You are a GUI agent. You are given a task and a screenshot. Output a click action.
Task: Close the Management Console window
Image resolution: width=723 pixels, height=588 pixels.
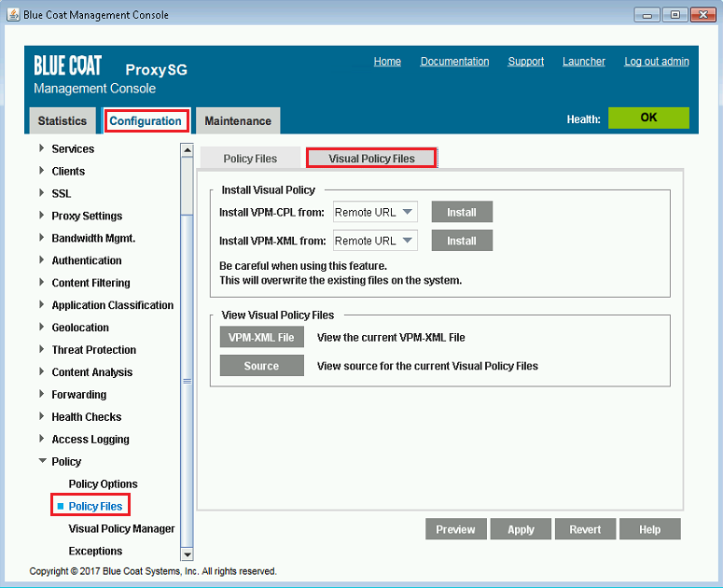tap(702, 15)
